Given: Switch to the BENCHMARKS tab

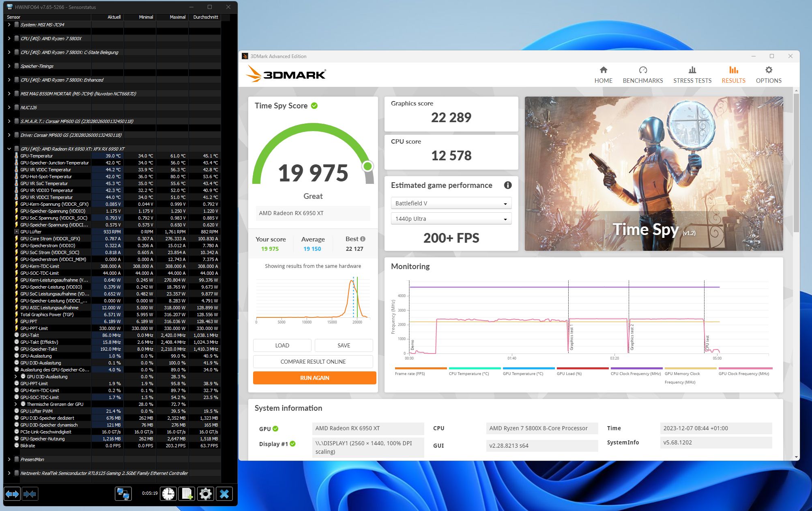Looking at the screenshot, I should (642, 75).
